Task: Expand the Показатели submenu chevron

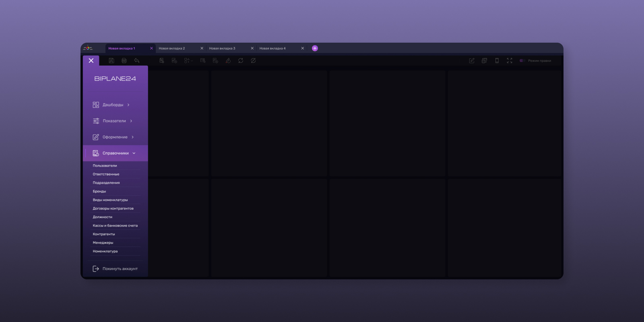Action: point(131,121)
